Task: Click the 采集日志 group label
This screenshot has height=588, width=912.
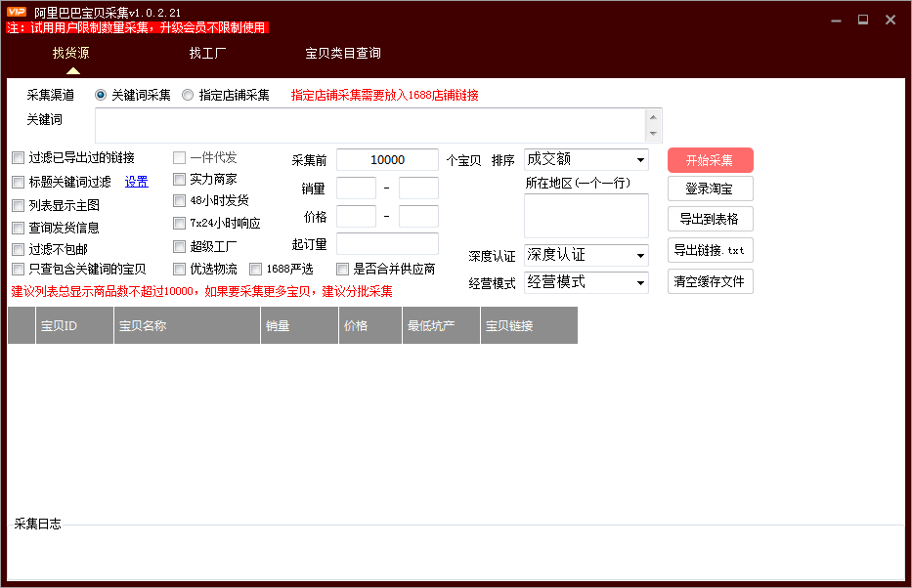Action: [37, 524]
